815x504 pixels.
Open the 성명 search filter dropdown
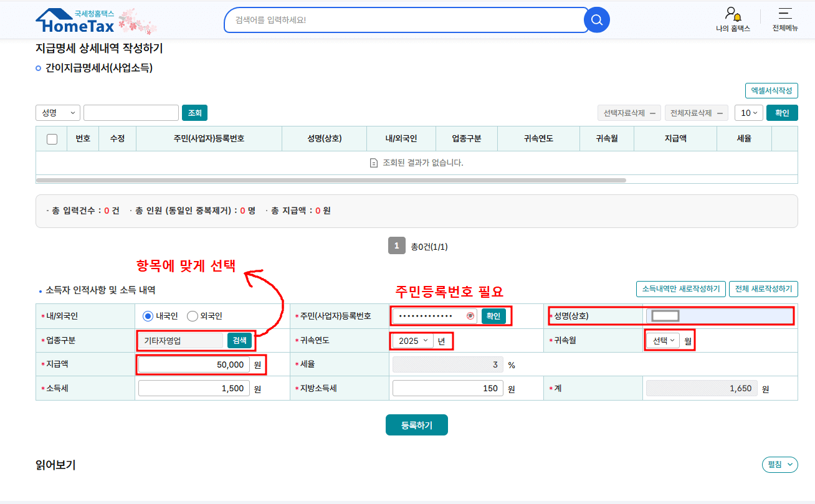point(57,113)
